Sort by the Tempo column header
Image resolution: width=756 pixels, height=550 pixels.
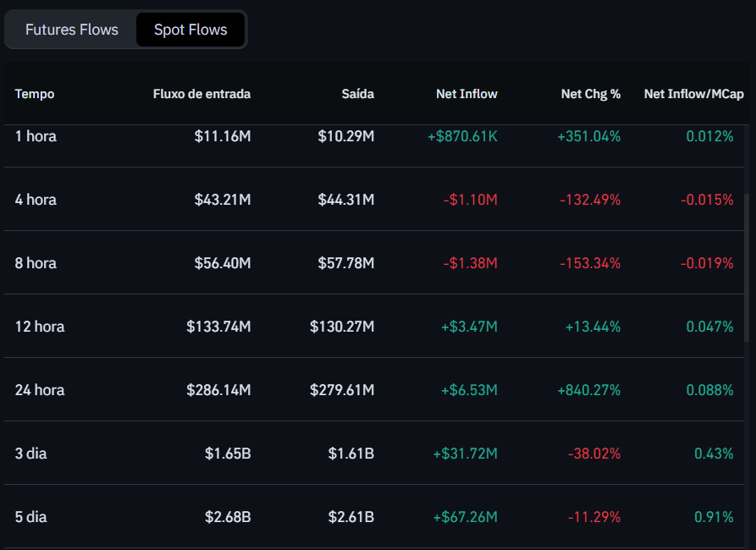[34, 94]
